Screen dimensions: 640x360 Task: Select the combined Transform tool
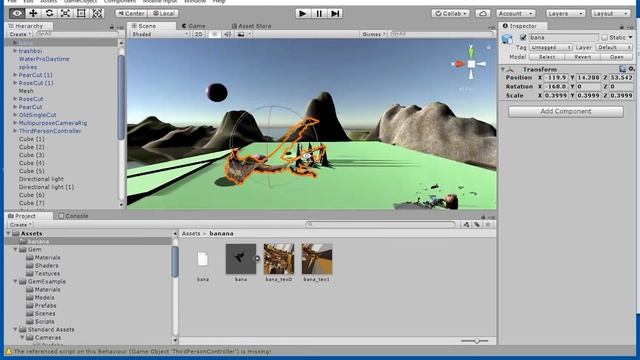click(x=97, y=13)
